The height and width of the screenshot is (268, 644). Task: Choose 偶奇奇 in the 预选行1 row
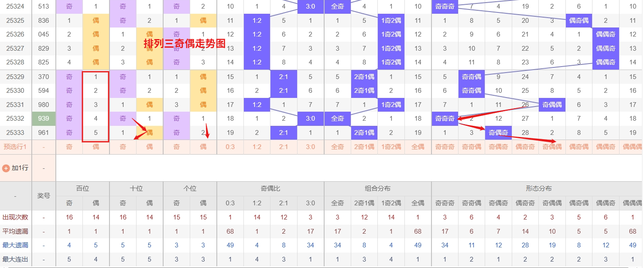coord(525,147)
